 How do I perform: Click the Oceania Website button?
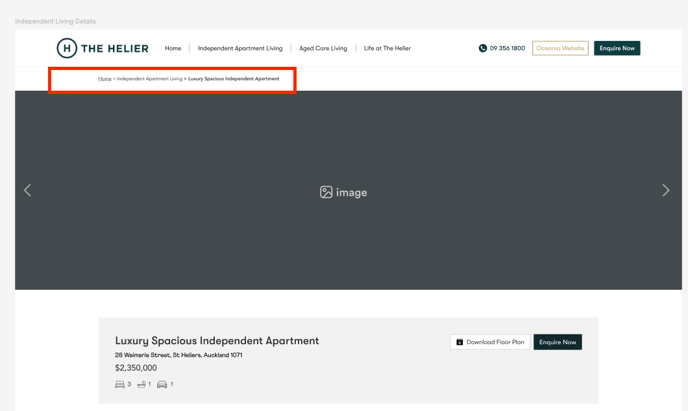point(560,48)
